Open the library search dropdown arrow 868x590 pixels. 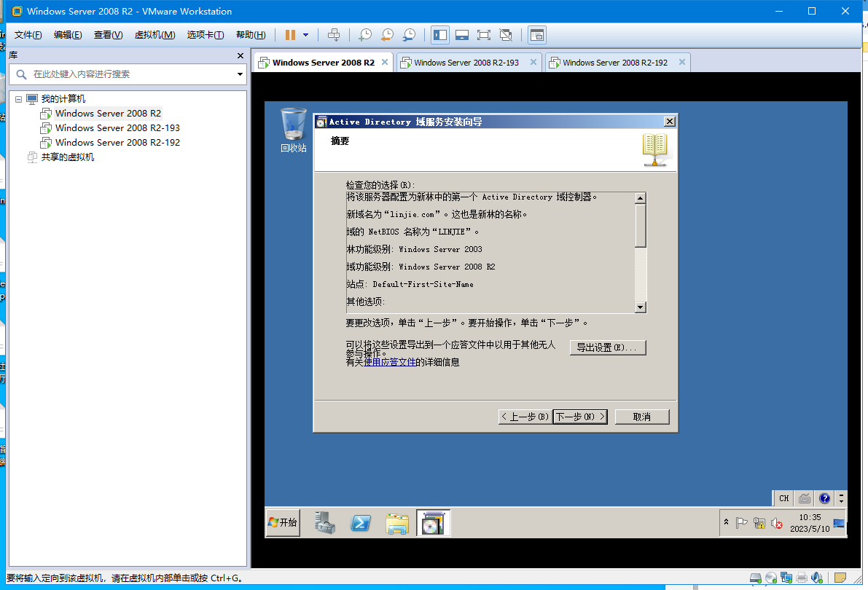tap(241, 74)
